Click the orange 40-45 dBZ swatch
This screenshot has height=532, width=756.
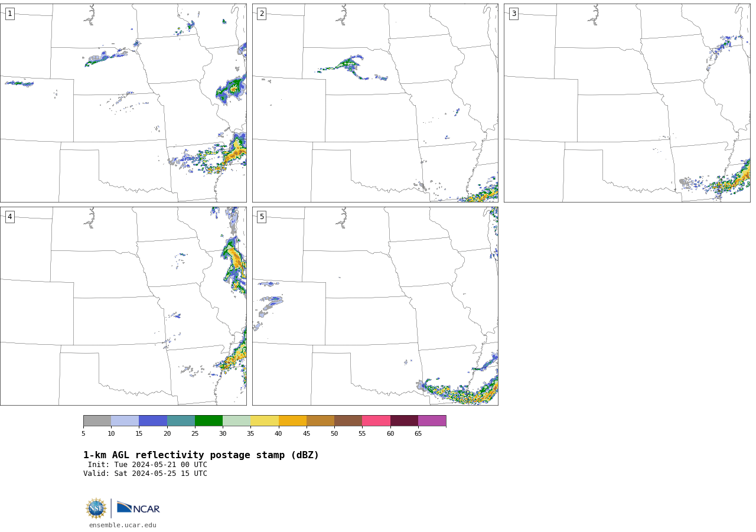pyautogui.click(x=292, y=420)
